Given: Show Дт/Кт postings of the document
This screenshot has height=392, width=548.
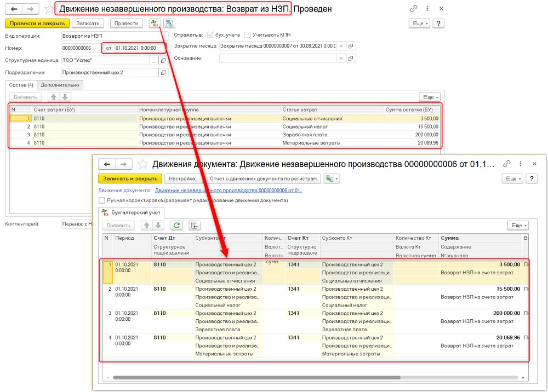Looking at the screenshot, I should point(155,24).
